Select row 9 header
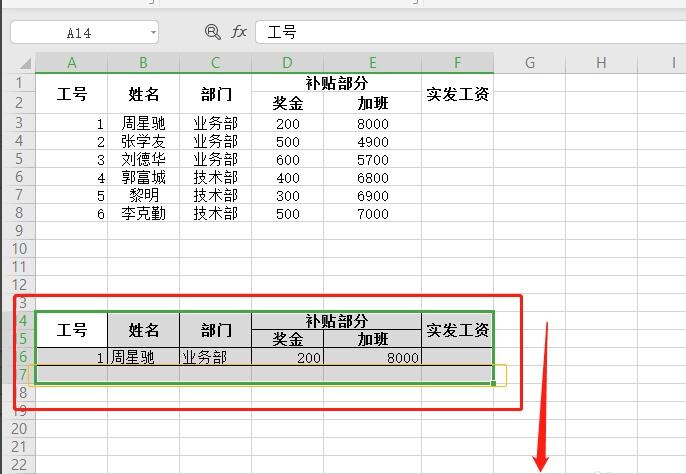Viewport: 686px width, 474px height. point(19,231)
